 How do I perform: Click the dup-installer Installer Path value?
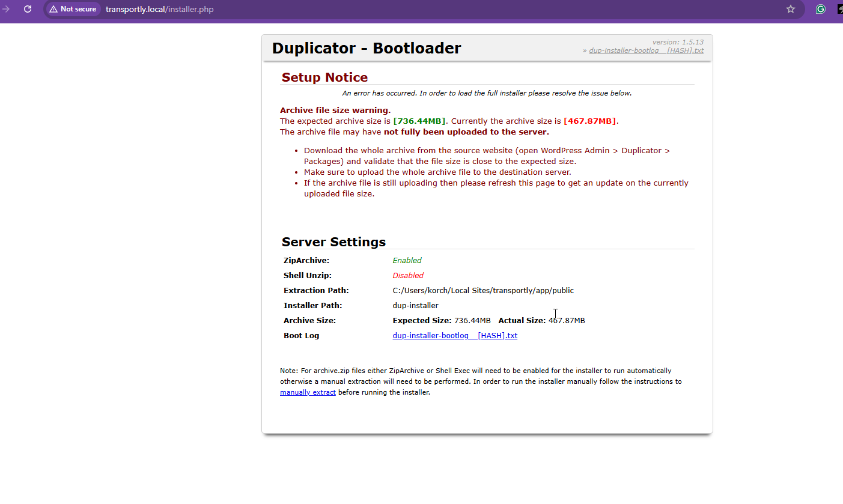tap(415, 305)
